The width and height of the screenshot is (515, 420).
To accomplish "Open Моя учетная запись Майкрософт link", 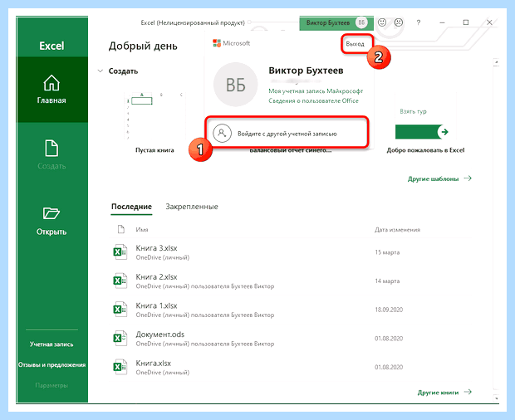I will tap(316, 91).
